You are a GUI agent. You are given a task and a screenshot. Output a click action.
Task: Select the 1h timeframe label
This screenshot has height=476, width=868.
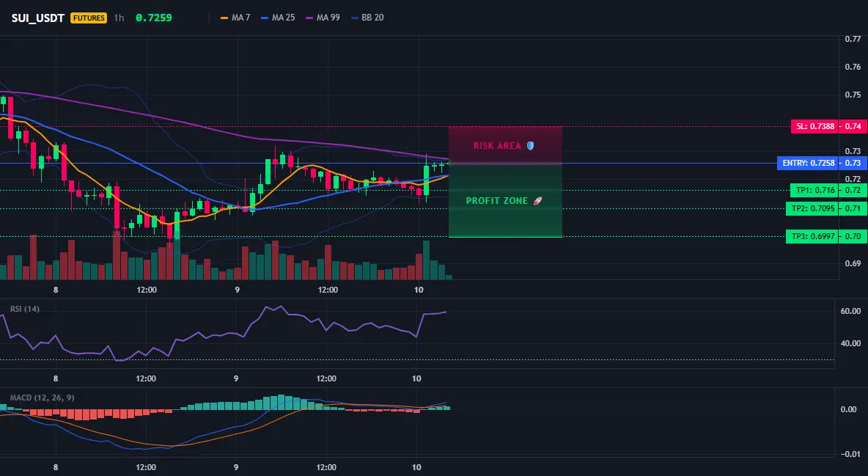[119, 18]
